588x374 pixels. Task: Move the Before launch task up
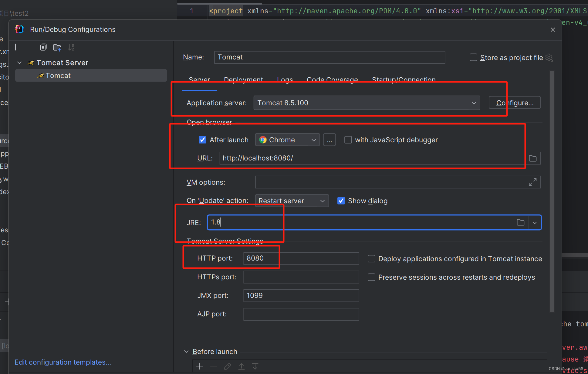pyautogui.click(x=242, y=366)
